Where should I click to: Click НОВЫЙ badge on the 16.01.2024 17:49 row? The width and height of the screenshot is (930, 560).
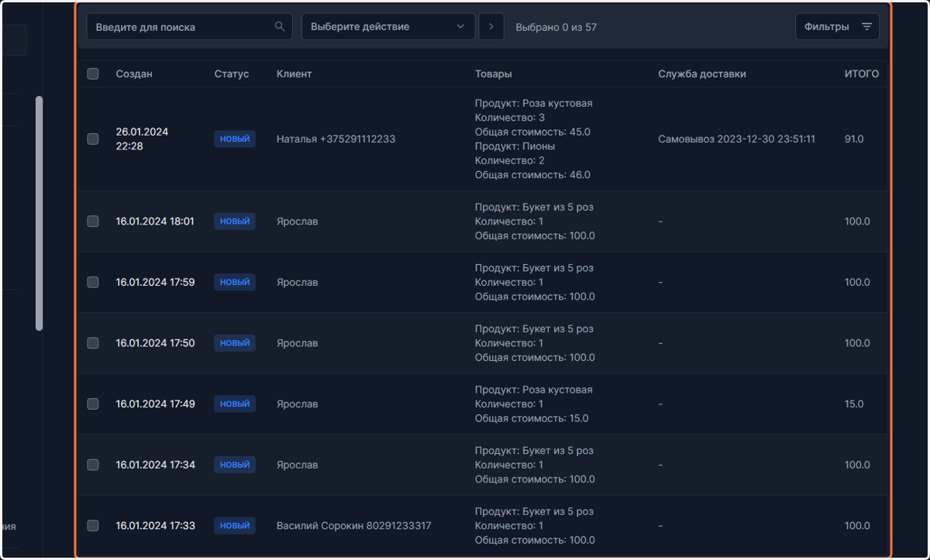tap(235, 404)
